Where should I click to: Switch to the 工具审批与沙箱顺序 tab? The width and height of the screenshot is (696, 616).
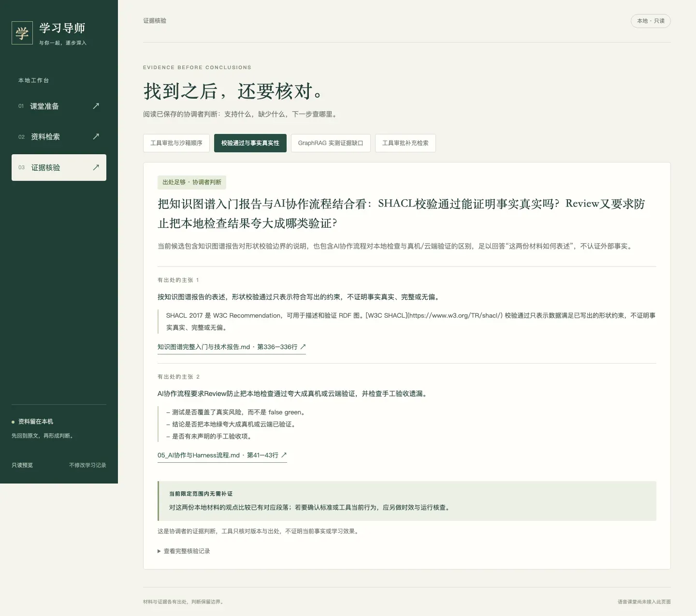176,143
